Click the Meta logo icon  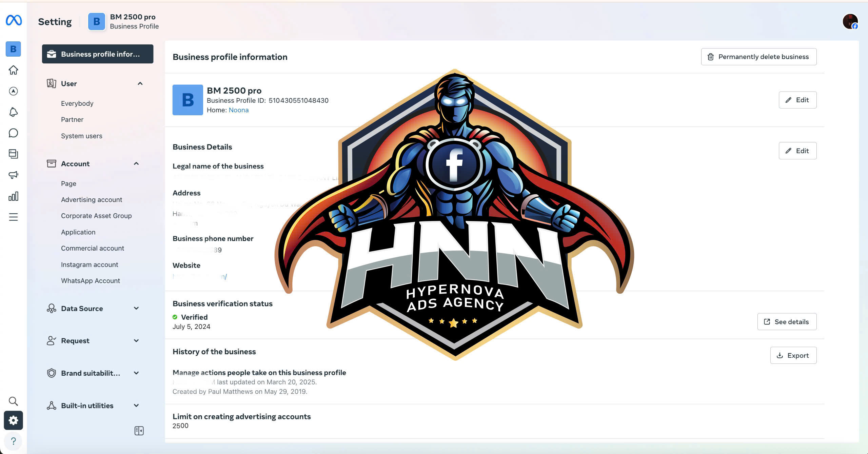[x=14, y=20]
